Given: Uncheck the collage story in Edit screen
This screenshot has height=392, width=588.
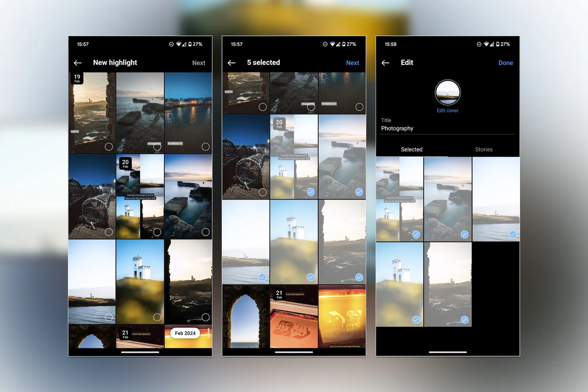Looking at the screenshot, I should [416, 234].
